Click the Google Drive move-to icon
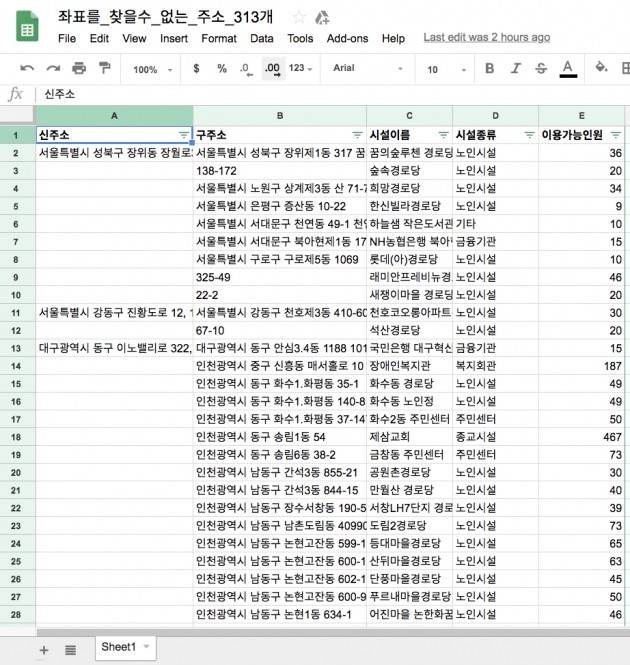 (323, 17)
